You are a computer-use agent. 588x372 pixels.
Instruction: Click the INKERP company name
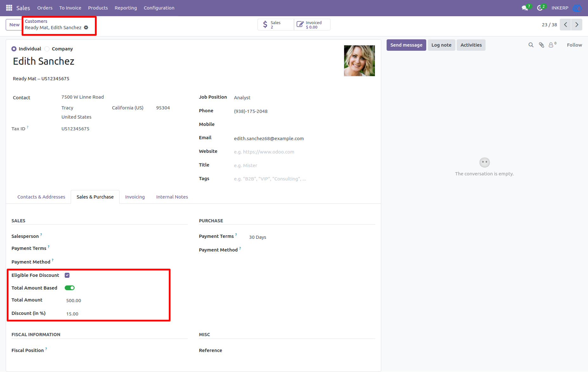pyautogui.click(x=560, y=8)
